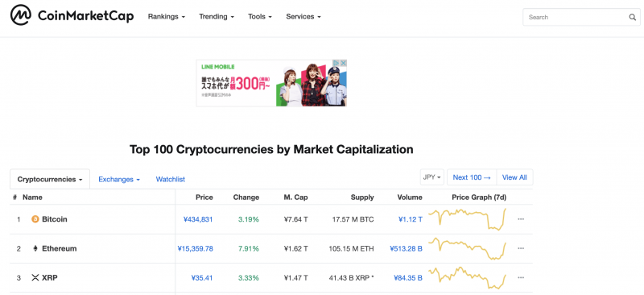This screenshot has height=295, width=644.
Task: Open Ethereum row more-options ellipsis
Action: [x=521, y=248]
